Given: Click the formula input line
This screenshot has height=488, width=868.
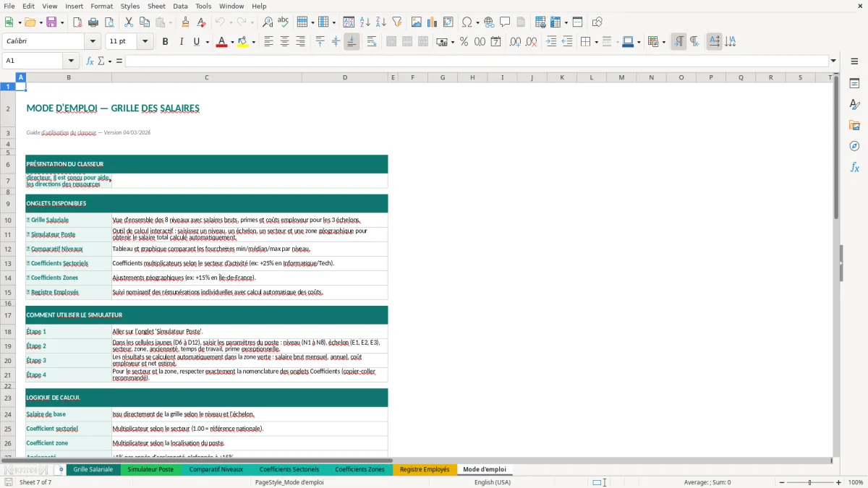Looking at the screenshot, I should (x=477, y=61).
